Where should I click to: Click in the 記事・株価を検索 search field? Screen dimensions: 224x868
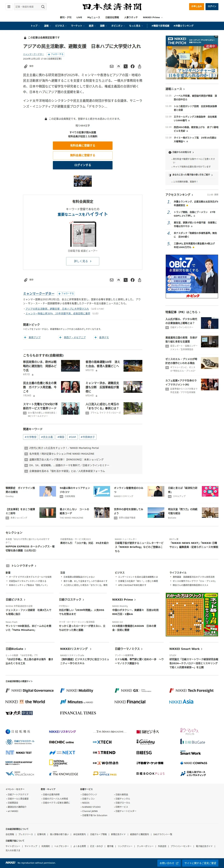[27, 7]
